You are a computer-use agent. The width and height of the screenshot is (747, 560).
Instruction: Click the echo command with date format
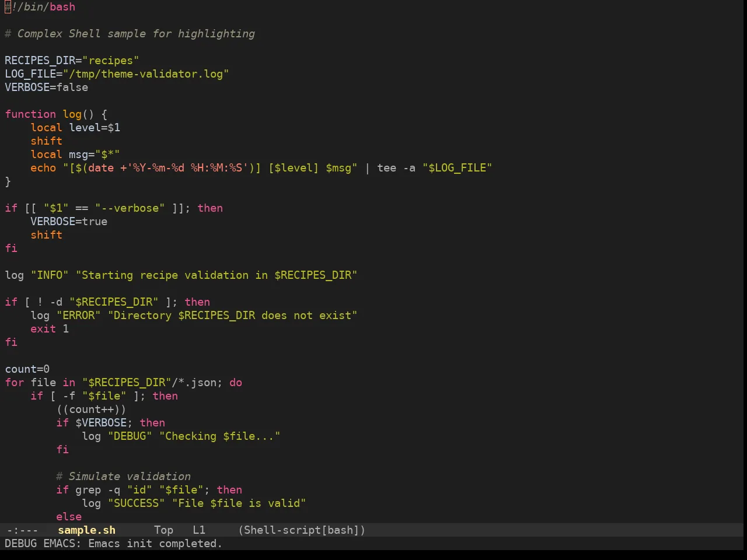coord(261,168)
